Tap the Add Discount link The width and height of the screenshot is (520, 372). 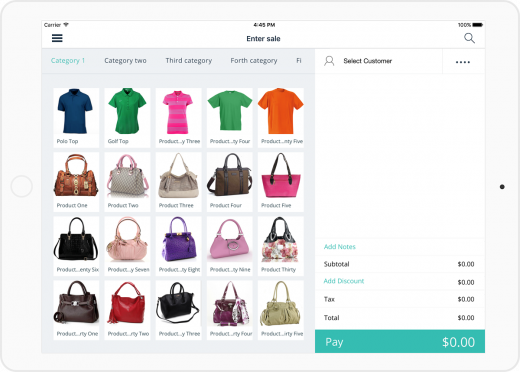(x=344, y=281)
